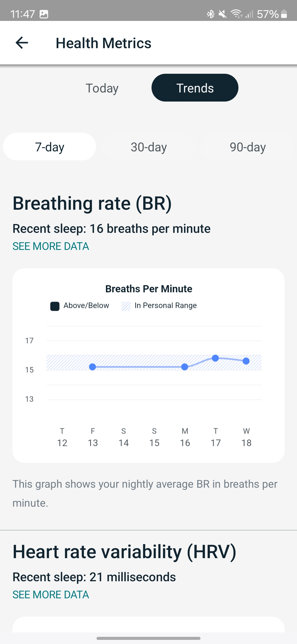Tap the Wi-Fi status icon
Screen dimensions: 297x644
click(237, 14)
